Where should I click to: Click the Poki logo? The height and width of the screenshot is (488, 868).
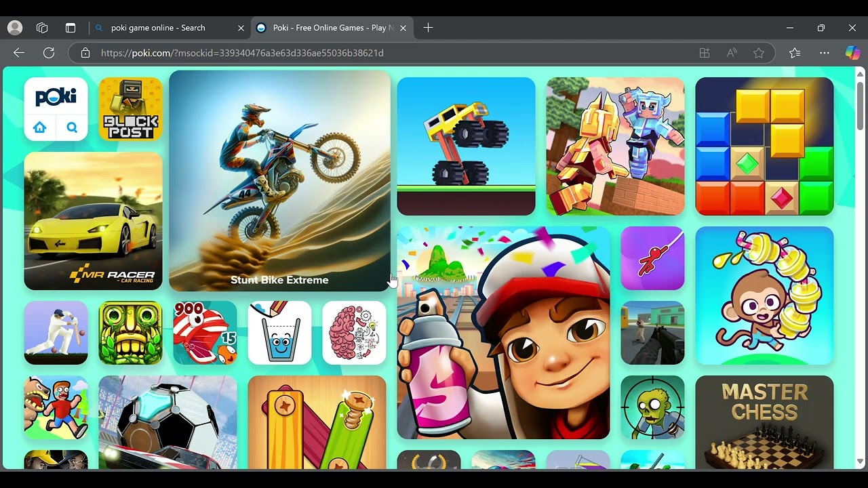(x=56, y=98)
